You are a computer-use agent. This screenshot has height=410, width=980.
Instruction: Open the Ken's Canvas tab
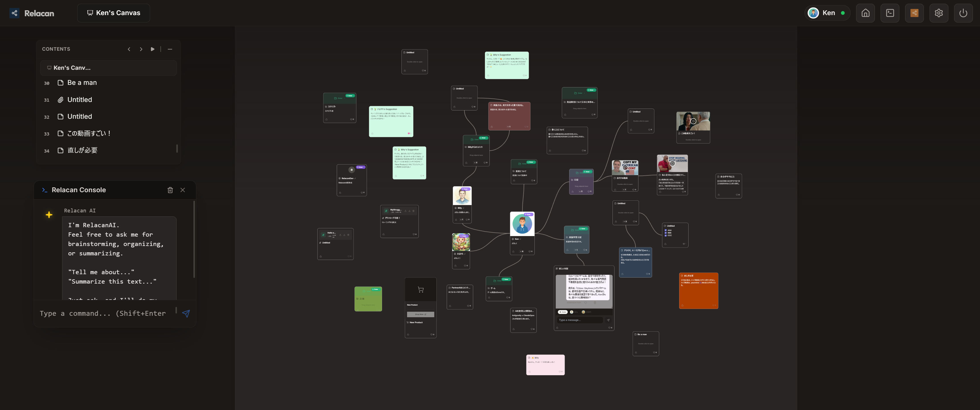click(x=113, y=13)
